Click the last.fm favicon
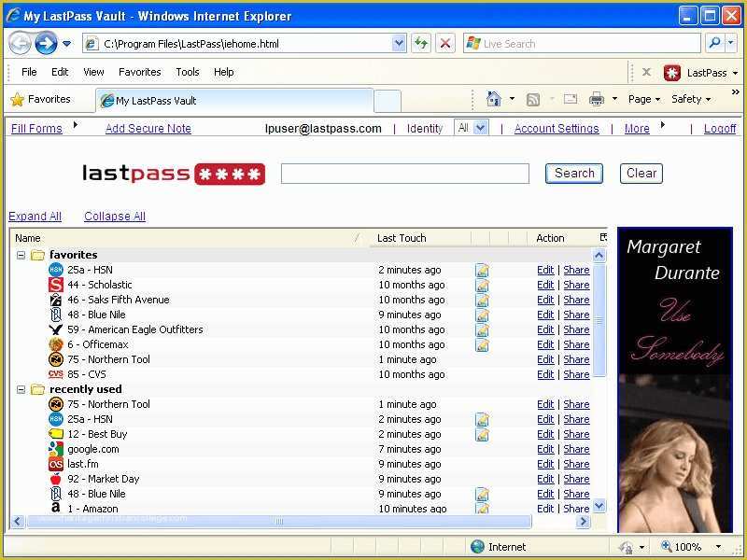747x560 pixels. [56, 464]
